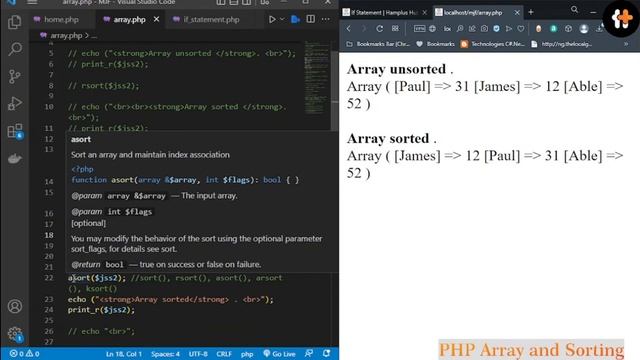Screen dimensions: 640x360
Task: Split the editor to the right
Action: (311, 19)
